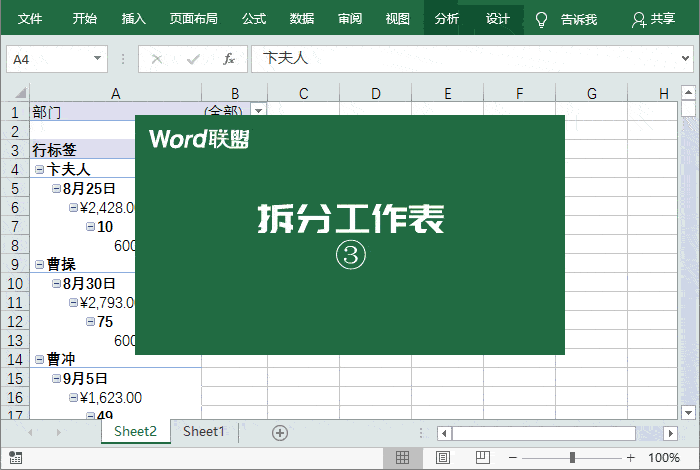The width and height of the screenshot is (700, 470).
Task: Collapse the 曹冲 group
Action: point(40,359)
